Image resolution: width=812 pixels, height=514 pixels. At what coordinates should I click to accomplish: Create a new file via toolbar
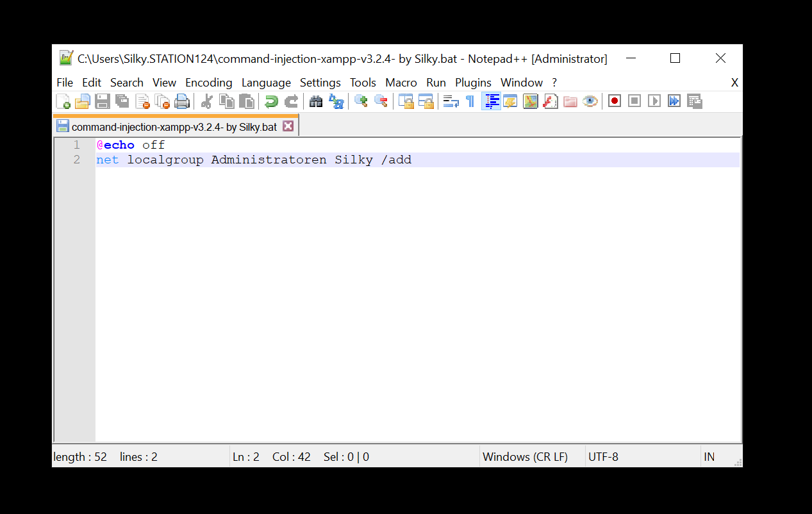(63, 101)
